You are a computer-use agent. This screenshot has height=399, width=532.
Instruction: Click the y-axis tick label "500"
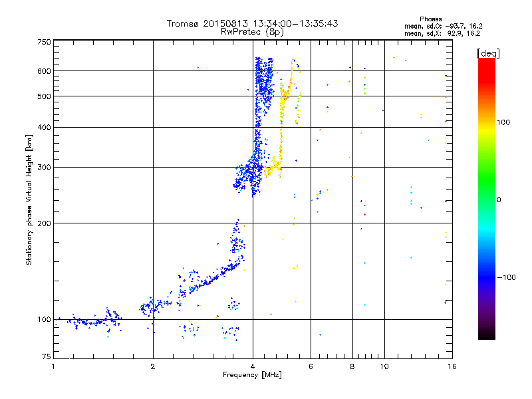45,96
